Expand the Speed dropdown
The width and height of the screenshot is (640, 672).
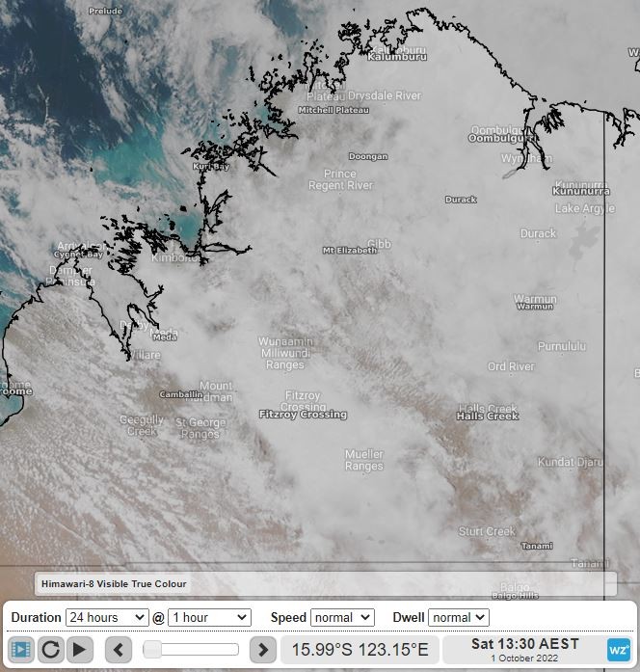pos(342,617)
